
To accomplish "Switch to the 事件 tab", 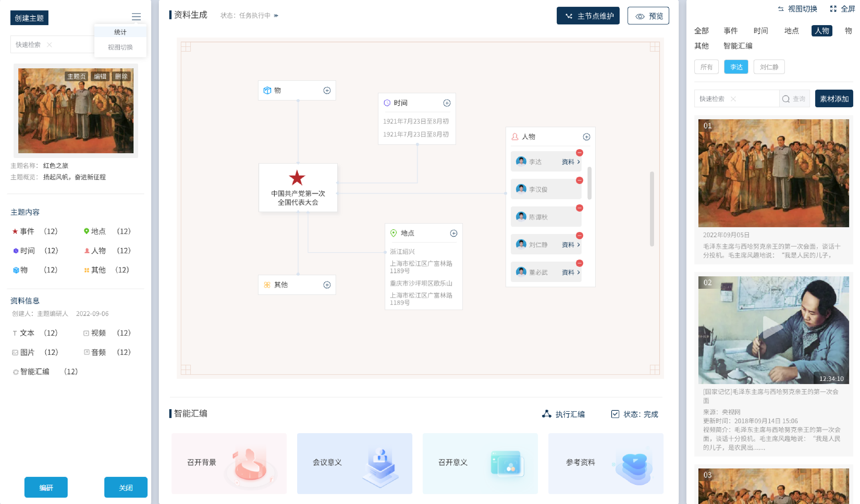I will click(x=730, y=31).
